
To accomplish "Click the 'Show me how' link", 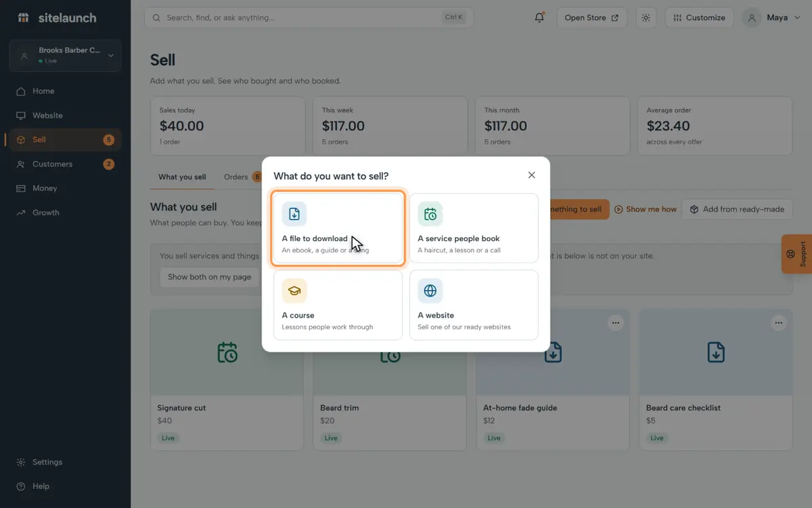I will pos(646,209).
